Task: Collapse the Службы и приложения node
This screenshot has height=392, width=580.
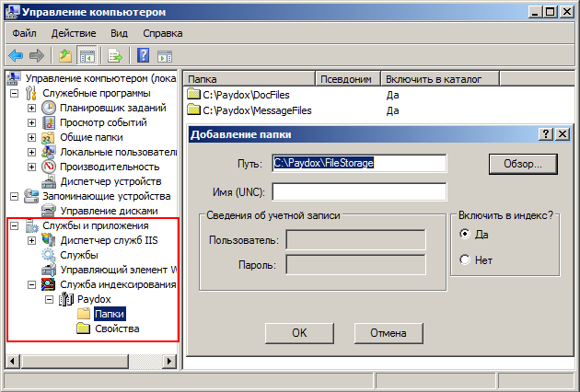Action: [14, 226]
